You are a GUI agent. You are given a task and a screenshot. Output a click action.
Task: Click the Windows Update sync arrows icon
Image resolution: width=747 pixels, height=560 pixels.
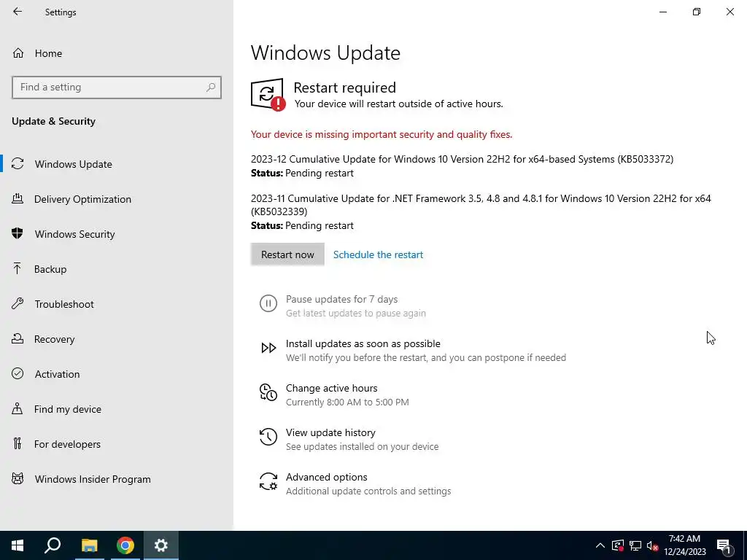tap(18, 164)
